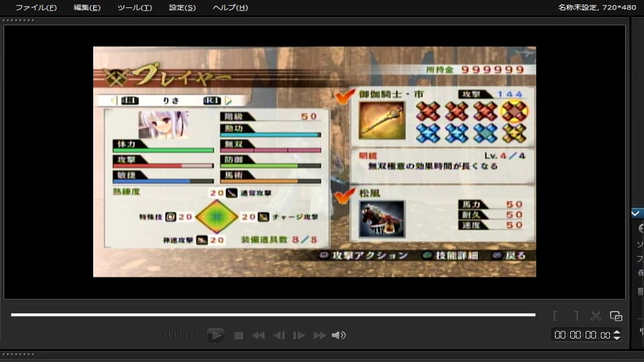Set mark-in with the left bracket icon

(x=555, y=316)
